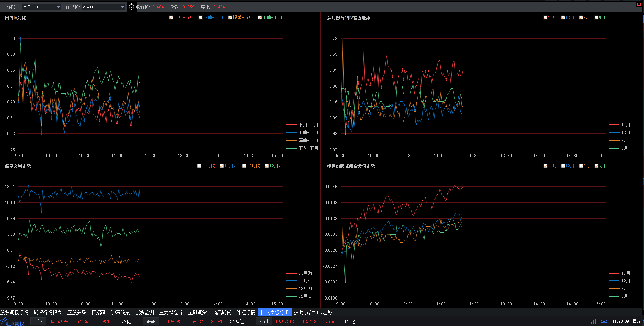Switch to the 股票期权行情 tab
The image size is (644, 326).
[14, 312]
